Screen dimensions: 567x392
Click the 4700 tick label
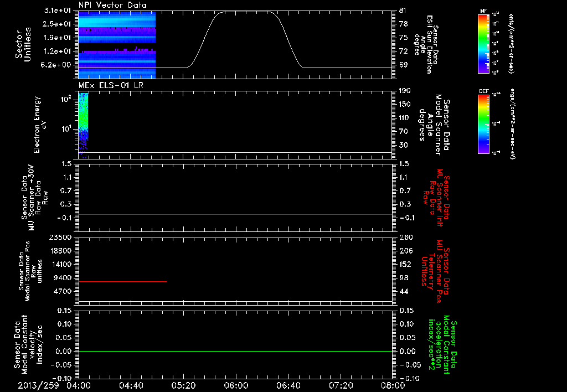(62, 291)
